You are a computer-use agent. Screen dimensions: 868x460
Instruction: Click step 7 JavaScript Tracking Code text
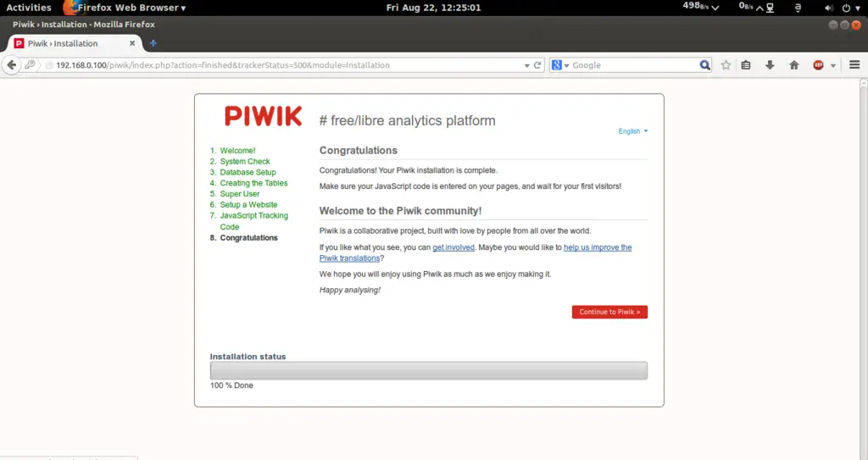tap(253, 221)
